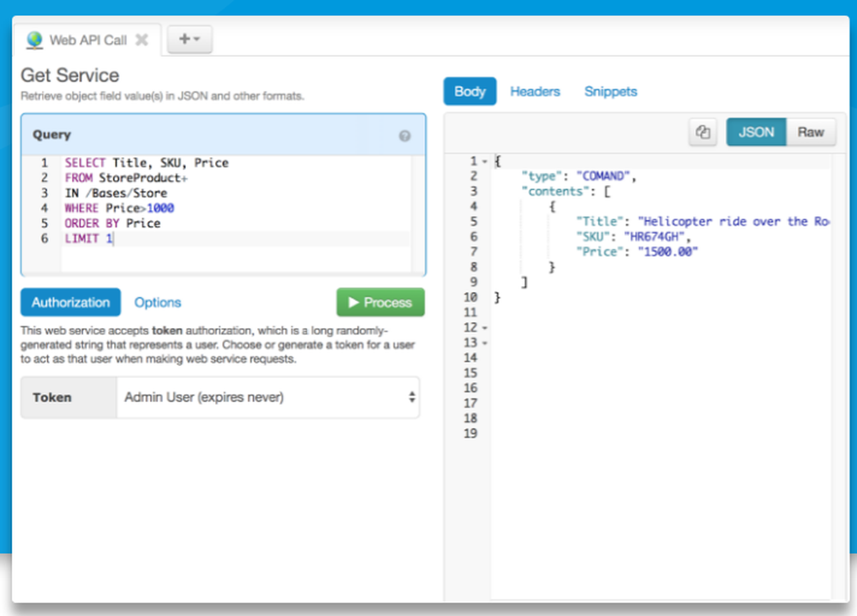Open the Token user dropdown
Screen dimensions: 857x616
(x=268, y=398)
